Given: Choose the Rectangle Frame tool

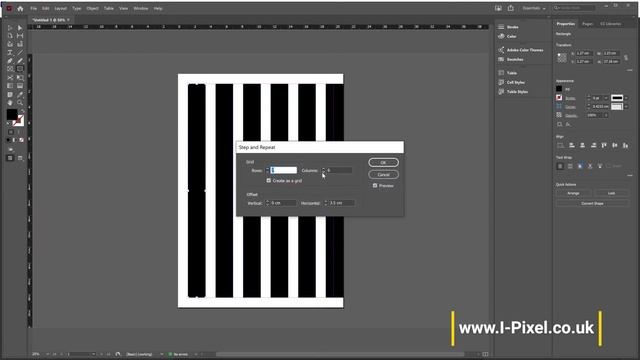Looking at the screenshot, I should tap(10, 69).
